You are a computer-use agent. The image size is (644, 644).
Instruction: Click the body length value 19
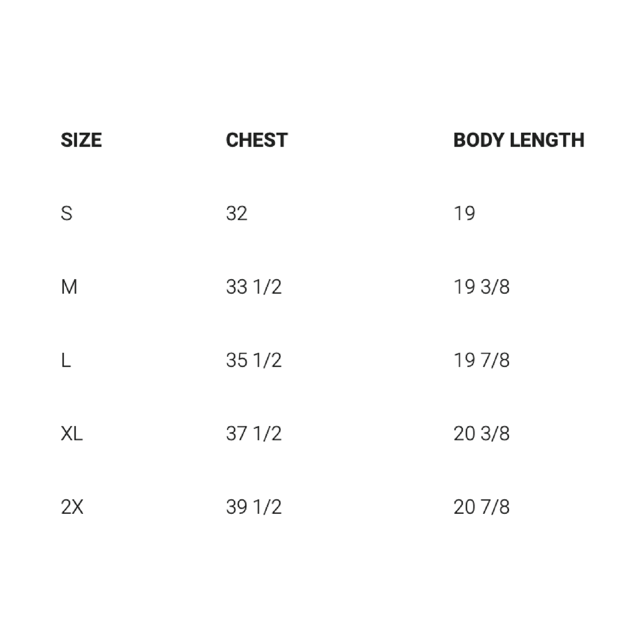point(464,213)
